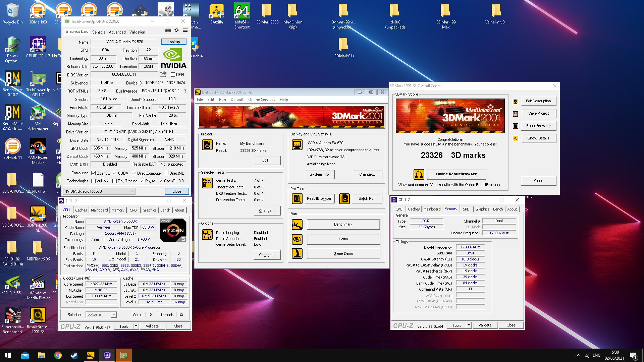Open the Socket #1 selection dropdown

101,315
